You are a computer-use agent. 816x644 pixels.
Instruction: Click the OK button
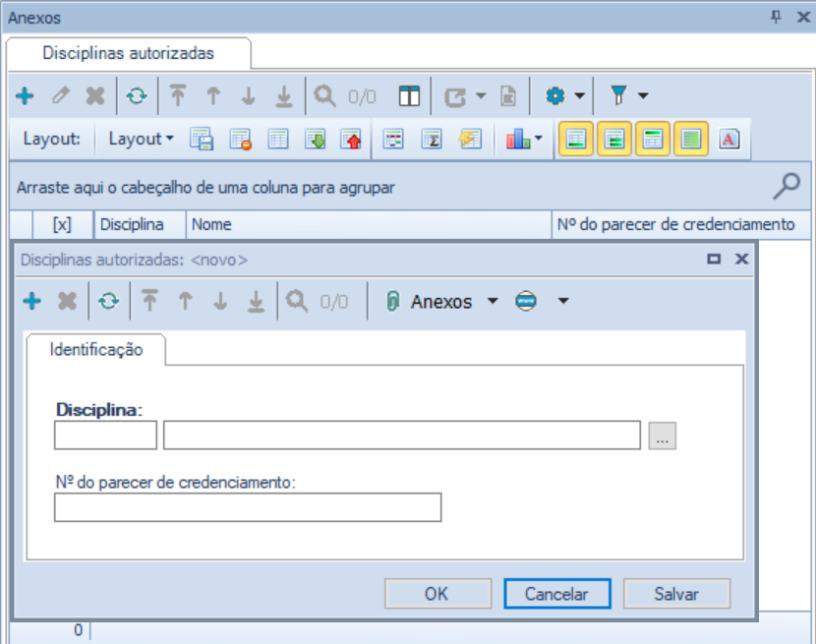[x=437, y=594]
